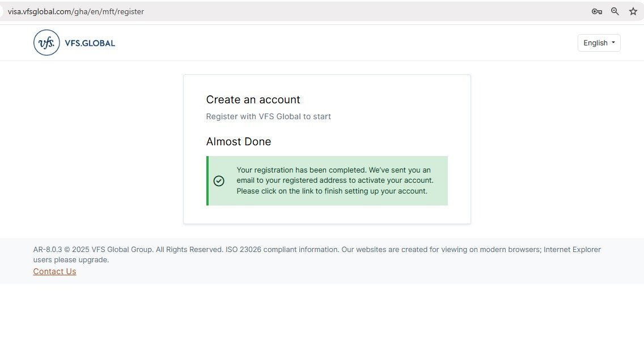Select the registration success message banner

(x=334, y=180)
